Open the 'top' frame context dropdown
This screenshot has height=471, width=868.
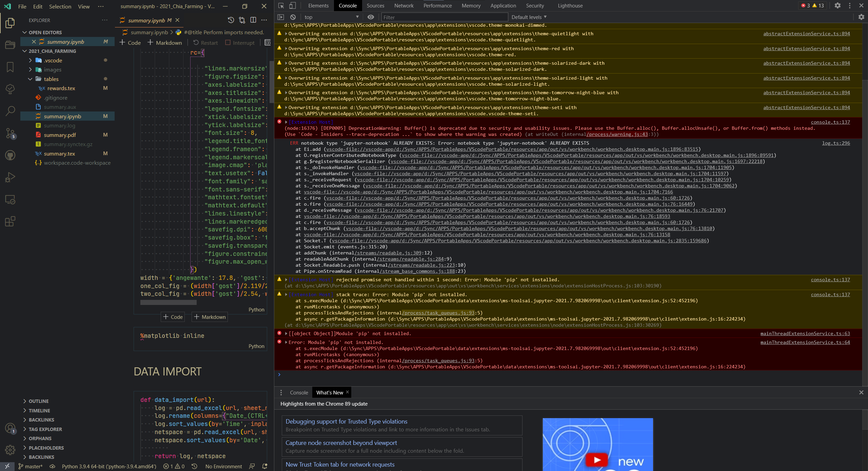pos(331,17)
